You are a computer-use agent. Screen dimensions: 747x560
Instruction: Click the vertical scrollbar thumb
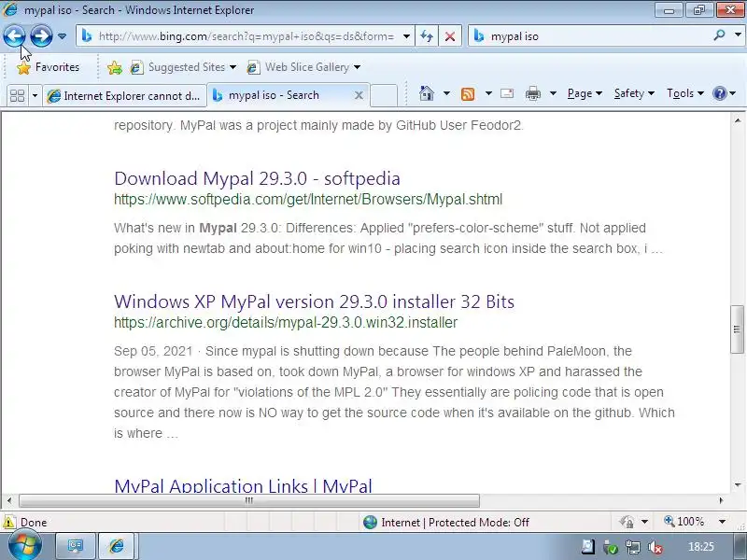tap(737, 329)
